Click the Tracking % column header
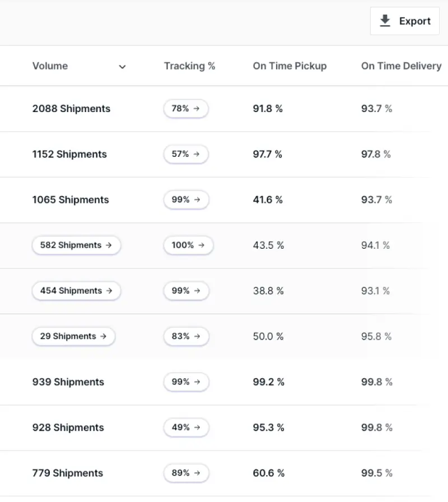This screenshot has height=502, width=448. click(189, 66)
